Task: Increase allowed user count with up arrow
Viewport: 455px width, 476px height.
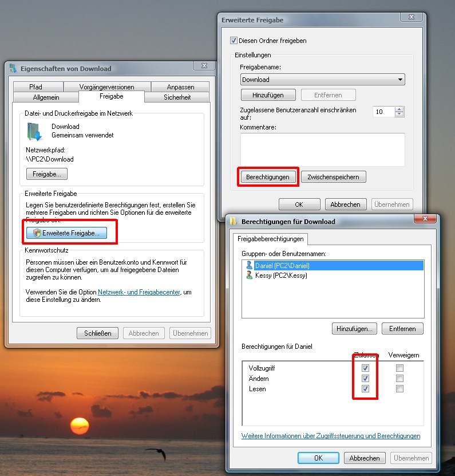Action: [x=399, y=109]
